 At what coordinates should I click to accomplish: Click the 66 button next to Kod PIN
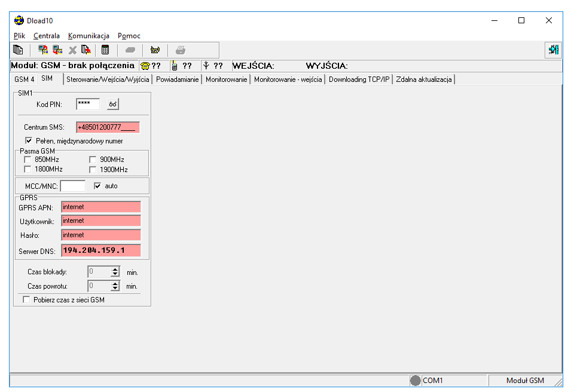112,104
